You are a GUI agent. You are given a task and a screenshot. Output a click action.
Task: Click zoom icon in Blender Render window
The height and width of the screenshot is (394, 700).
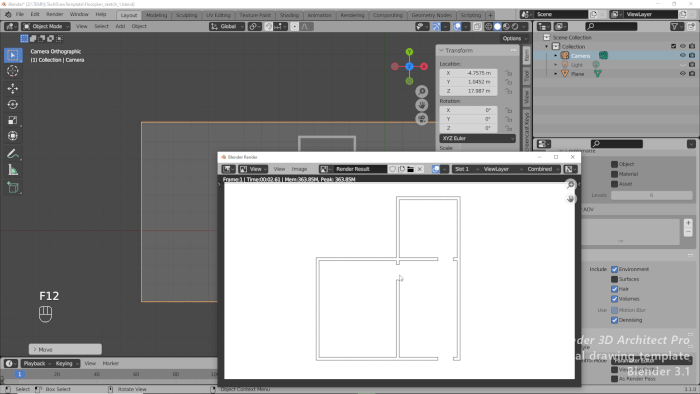tap(570, 185)
